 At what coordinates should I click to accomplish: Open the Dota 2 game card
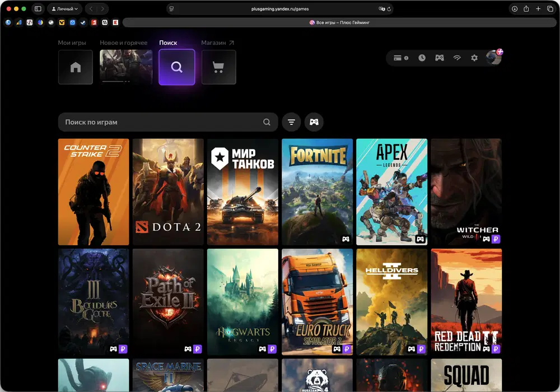168,192
